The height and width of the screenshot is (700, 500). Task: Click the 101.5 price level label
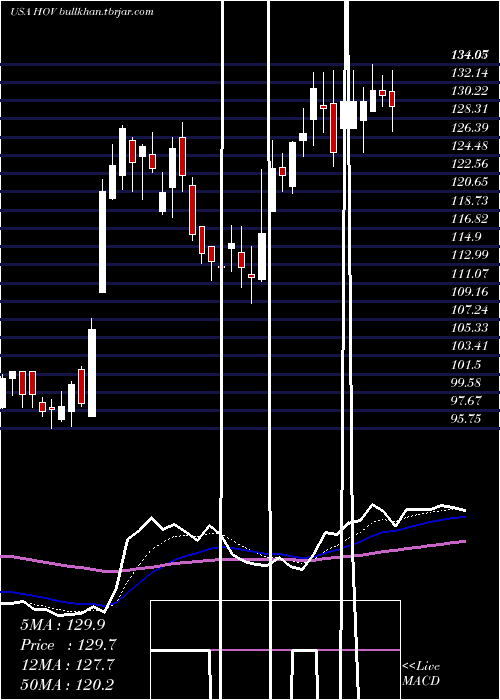coord(466,364)
